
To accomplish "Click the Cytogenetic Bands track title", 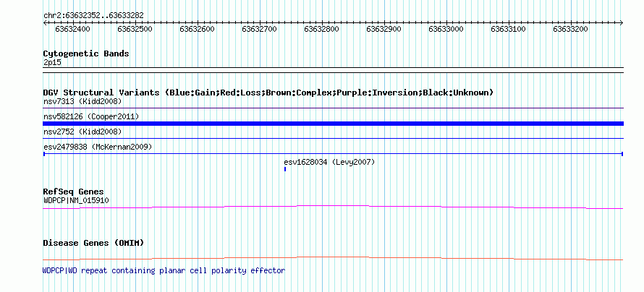I will point(86,53).
